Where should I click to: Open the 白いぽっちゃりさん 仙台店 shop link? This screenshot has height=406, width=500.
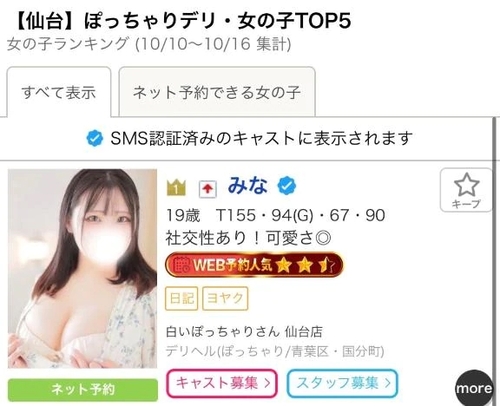click(x=244, y=332)
